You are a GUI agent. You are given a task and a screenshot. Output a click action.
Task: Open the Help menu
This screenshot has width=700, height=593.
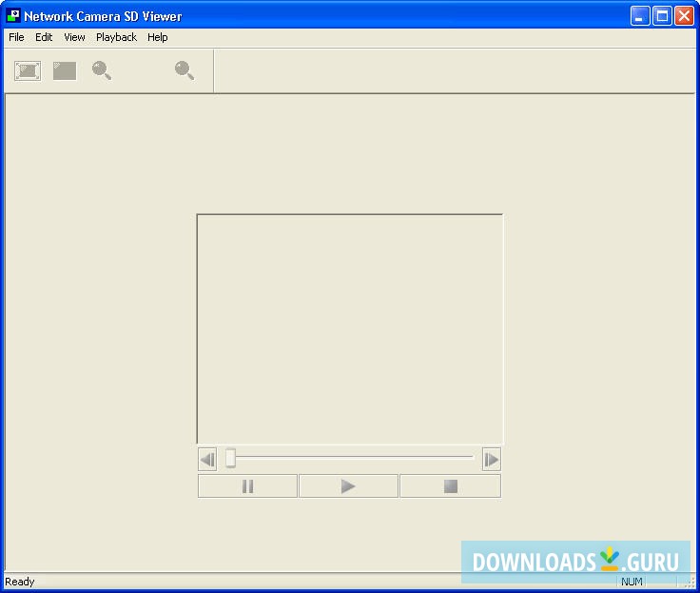pyautogui.click(x=158, y=37)
